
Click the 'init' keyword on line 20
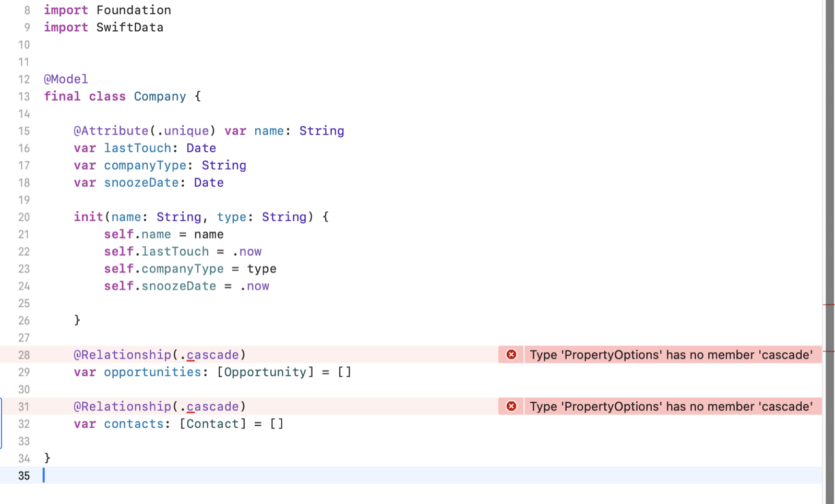[89, 217]
